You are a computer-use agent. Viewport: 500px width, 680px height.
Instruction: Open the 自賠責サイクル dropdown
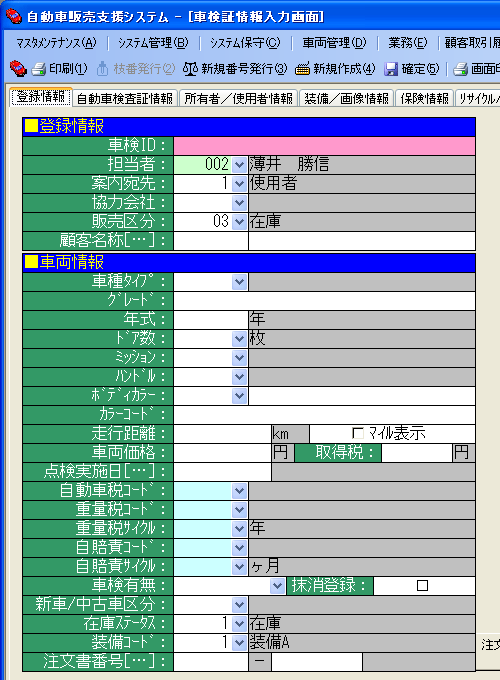239,566
